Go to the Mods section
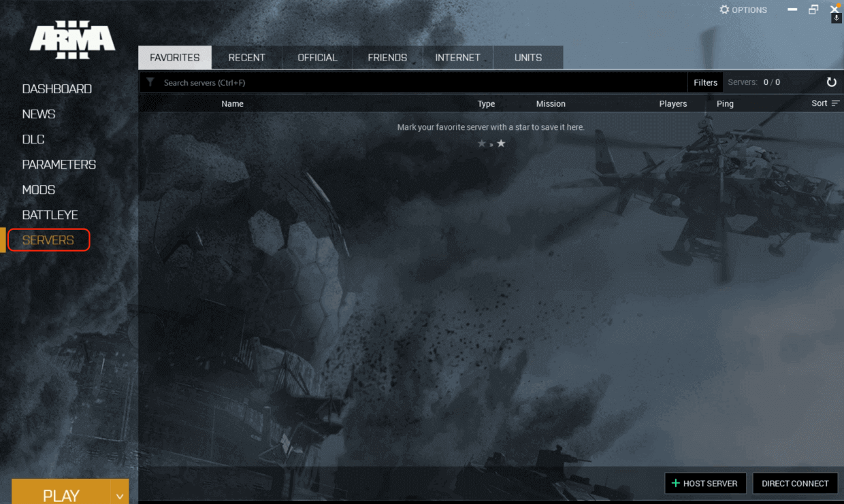 tap(39, 190)
